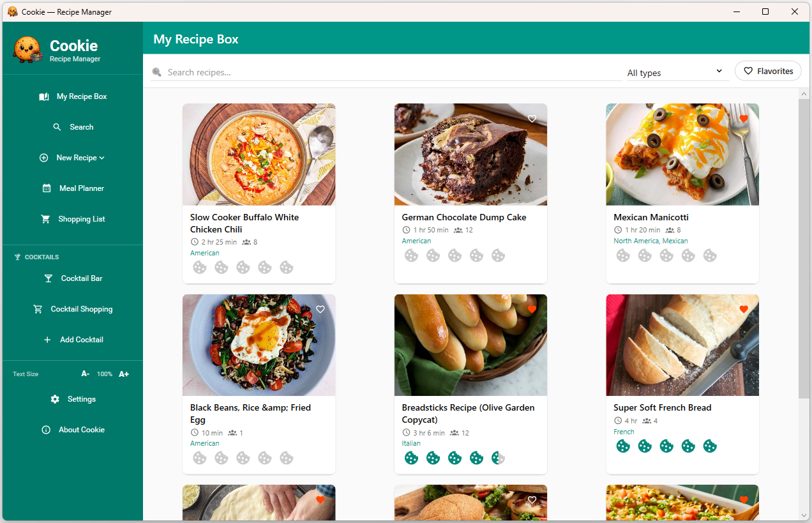Click the Cookie mascot logo
The height and width of the screenshot is (523, 812).
point(27,49)
